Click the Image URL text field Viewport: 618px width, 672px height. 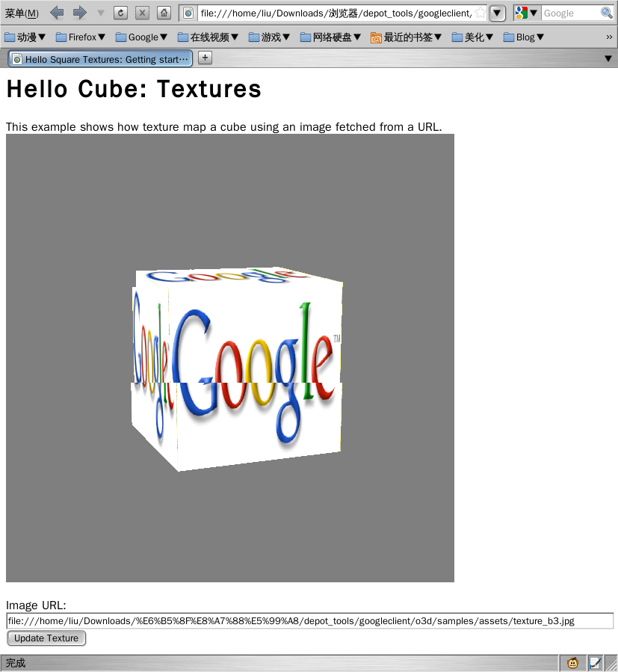(x=310, y=621)
